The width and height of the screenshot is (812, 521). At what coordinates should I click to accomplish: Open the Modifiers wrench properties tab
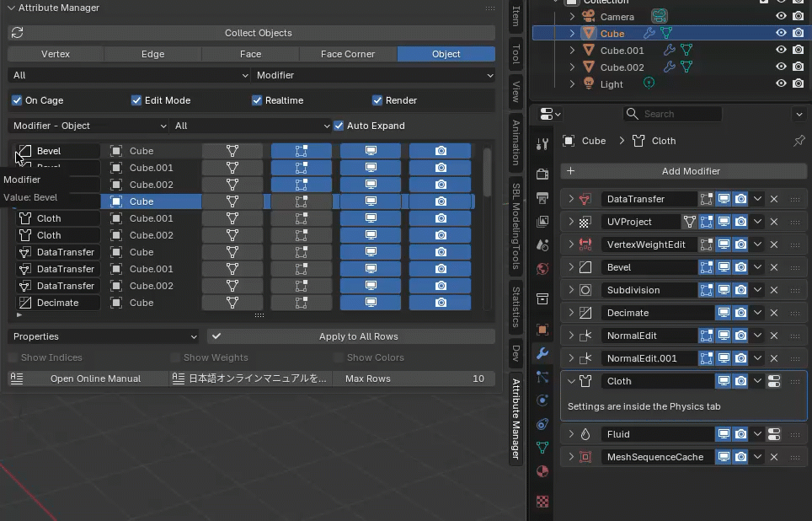[x=542, y=353]
